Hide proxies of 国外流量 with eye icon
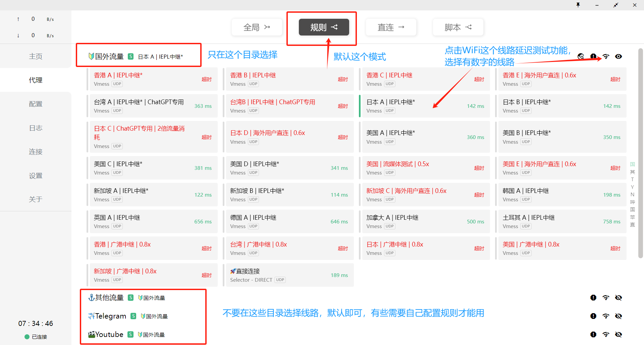 click(619, 56)
